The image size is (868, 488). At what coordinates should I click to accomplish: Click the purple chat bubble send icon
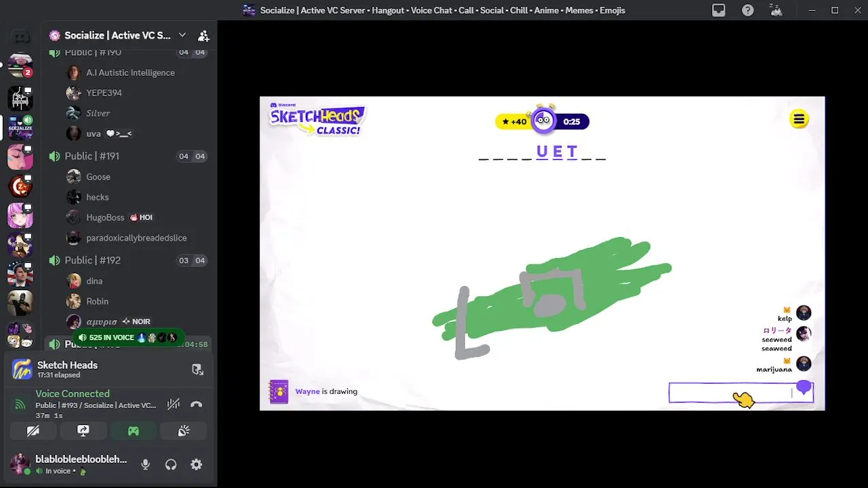coord(804,388)
